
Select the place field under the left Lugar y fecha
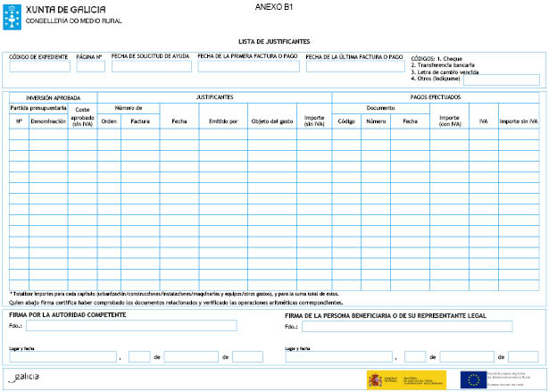click(x=62, y=356)
